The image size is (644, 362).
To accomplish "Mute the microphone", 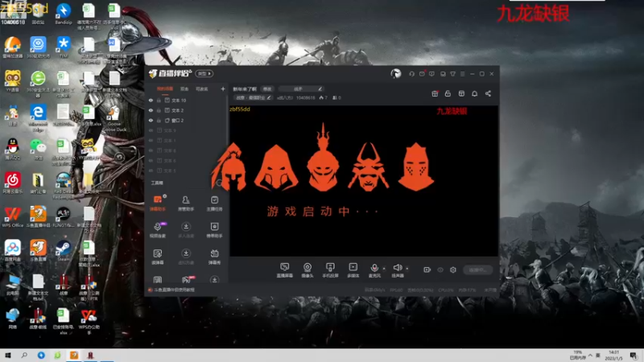I will [374, 269].
